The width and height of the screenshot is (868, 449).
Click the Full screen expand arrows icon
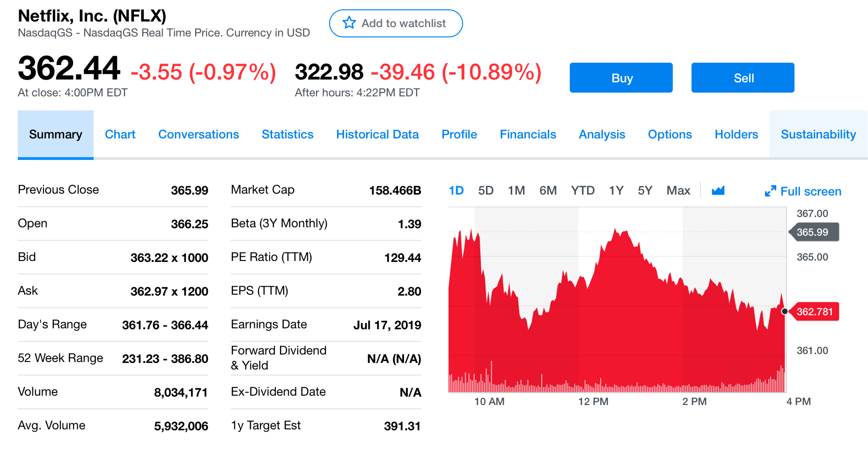click(x=770, y=191)
